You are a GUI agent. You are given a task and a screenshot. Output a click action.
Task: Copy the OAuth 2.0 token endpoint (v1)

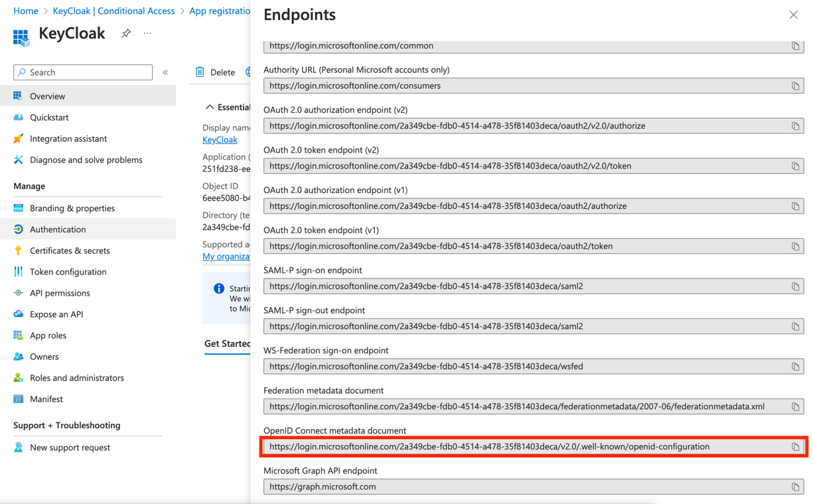tap(796, 246)
